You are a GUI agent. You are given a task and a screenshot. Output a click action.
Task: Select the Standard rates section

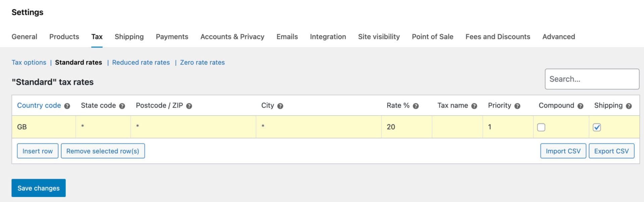(x=78, y=62)
